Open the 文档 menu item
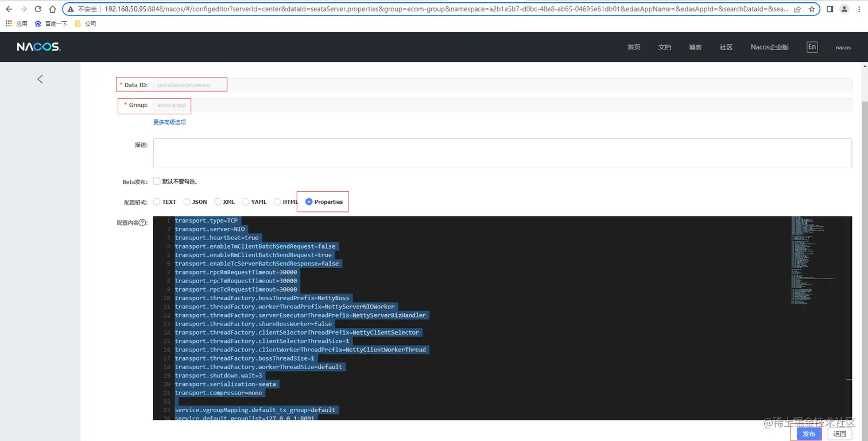The image size is (868, 441). click(664, 47)
